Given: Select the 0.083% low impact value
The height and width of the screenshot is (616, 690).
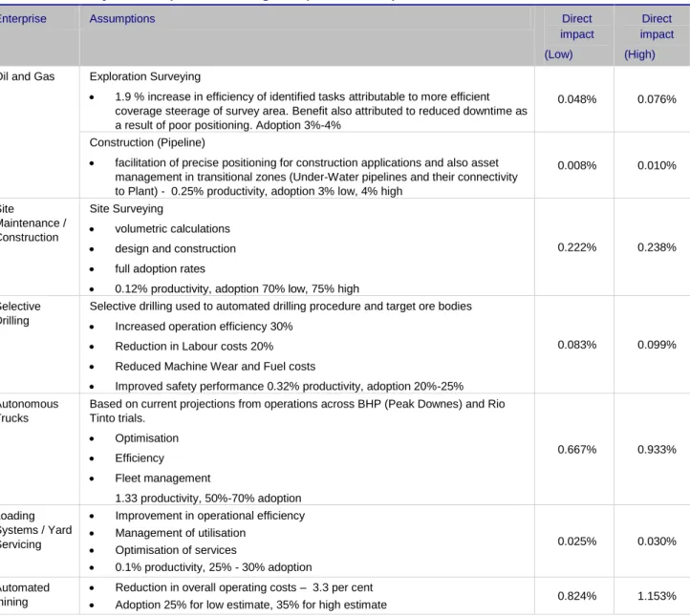Looking at the screenshot, I should [577, 345].
